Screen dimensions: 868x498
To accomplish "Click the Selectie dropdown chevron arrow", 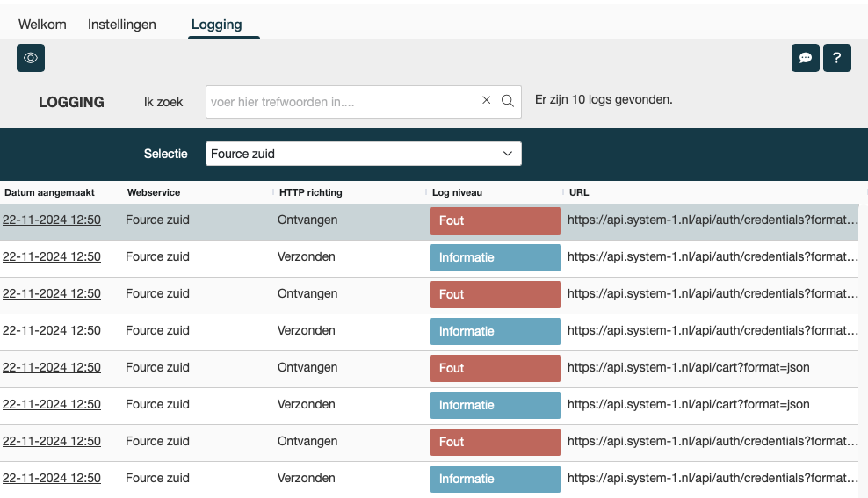I will (x=508, y=154).
